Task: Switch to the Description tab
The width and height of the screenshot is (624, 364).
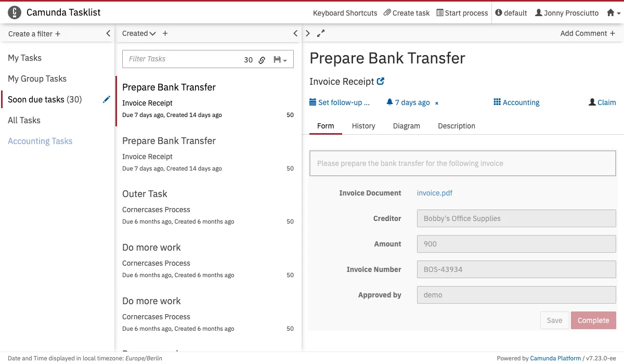Action: [457, 126]
